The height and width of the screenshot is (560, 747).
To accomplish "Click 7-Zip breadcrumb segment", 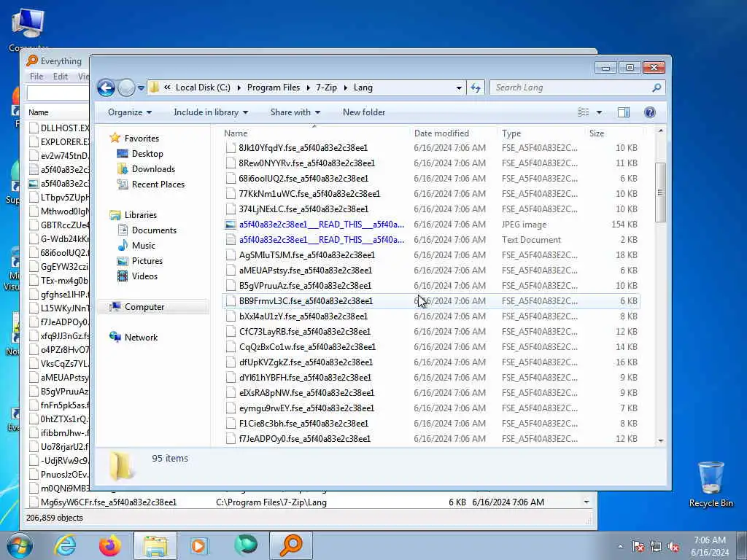I will coord(326,87).
